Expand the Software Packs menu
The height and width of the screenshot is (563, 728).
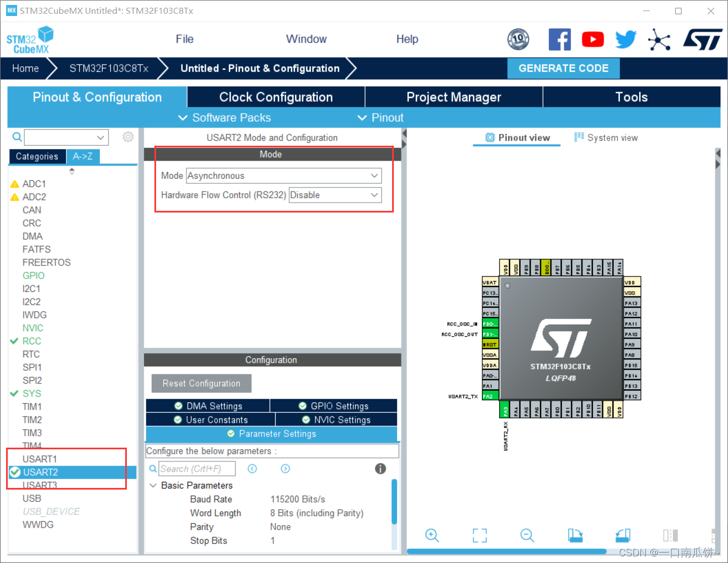pyautogui.click(x=224, y=118)
